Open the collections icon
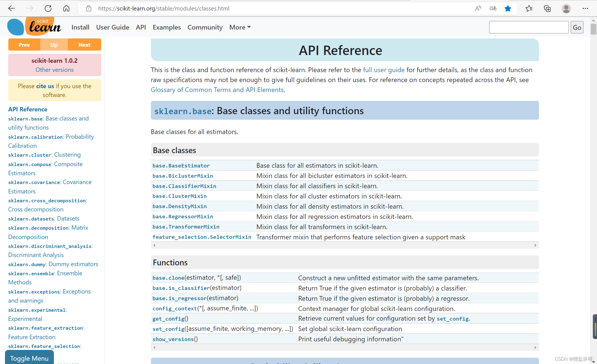 click(x=547, y=9)
